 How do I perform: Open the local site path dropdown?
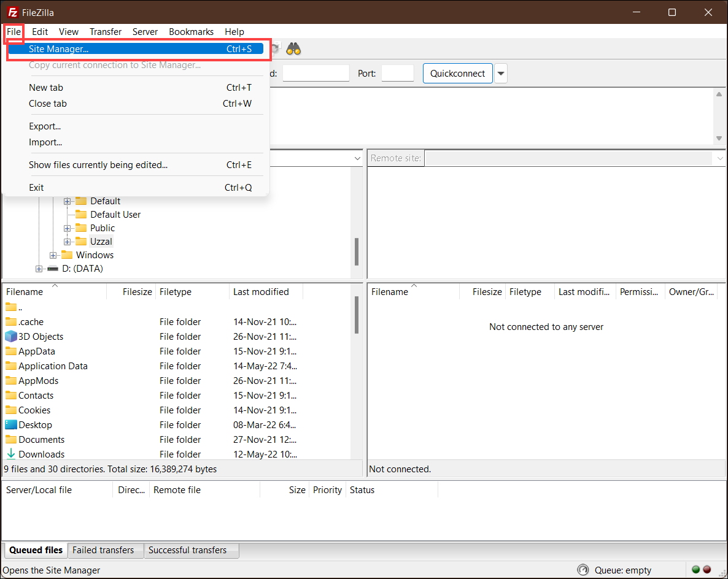tap(357, 158)
